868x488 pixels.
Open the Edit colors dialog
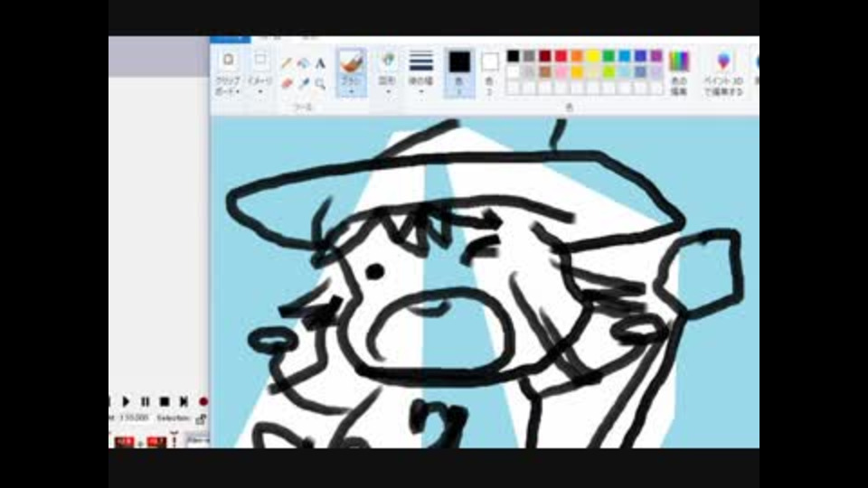pyautogui.click(x=679, y=72)
